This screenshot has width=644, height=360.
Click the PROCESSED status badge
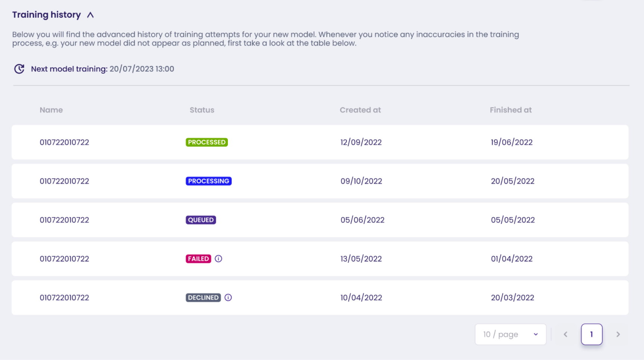point(207,142)
